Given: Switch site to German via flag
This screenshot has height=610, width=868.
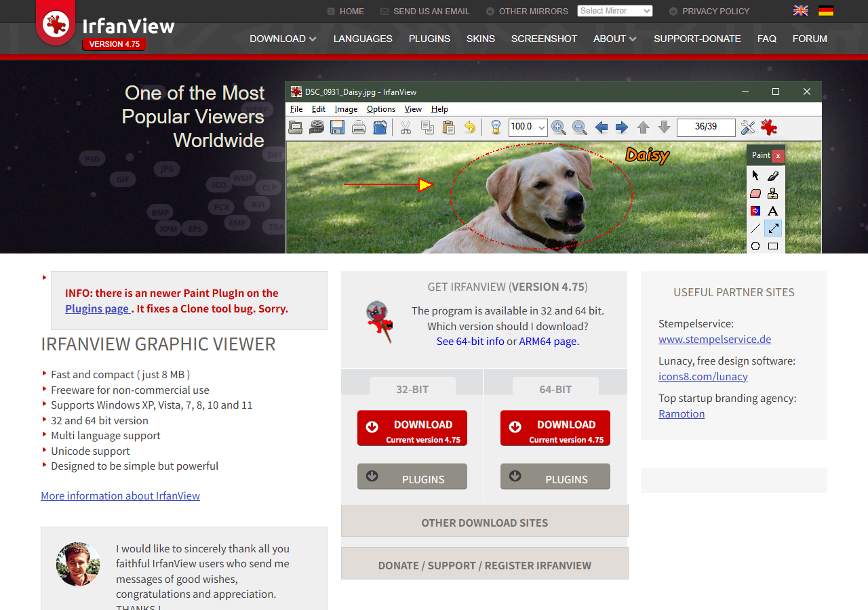Looking at the screenshot, I should pyautogui.click(x=826, y=10).
